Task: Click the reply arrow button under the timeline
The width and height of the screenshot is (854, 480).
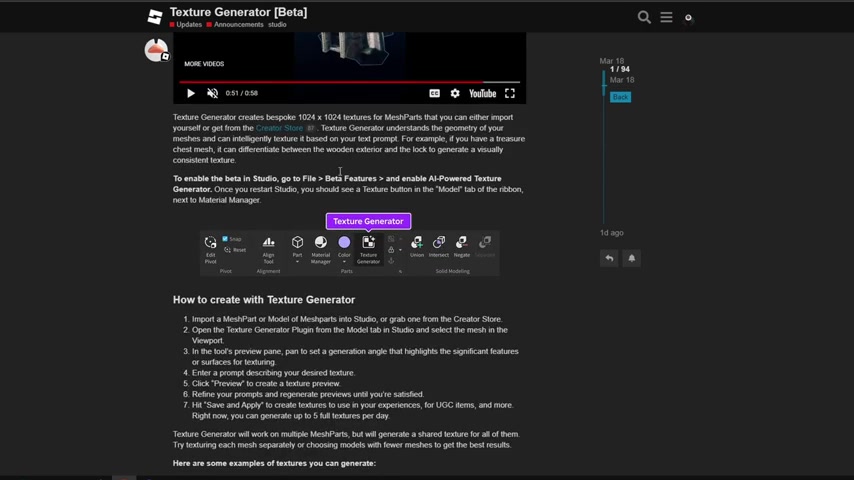Action: pos(609,258)
